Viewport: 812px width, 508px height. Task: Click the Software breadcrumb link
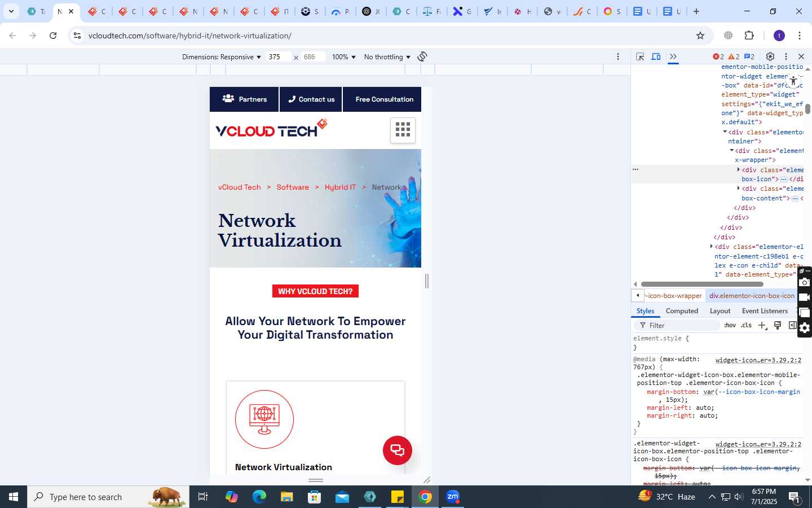point(293,187)
